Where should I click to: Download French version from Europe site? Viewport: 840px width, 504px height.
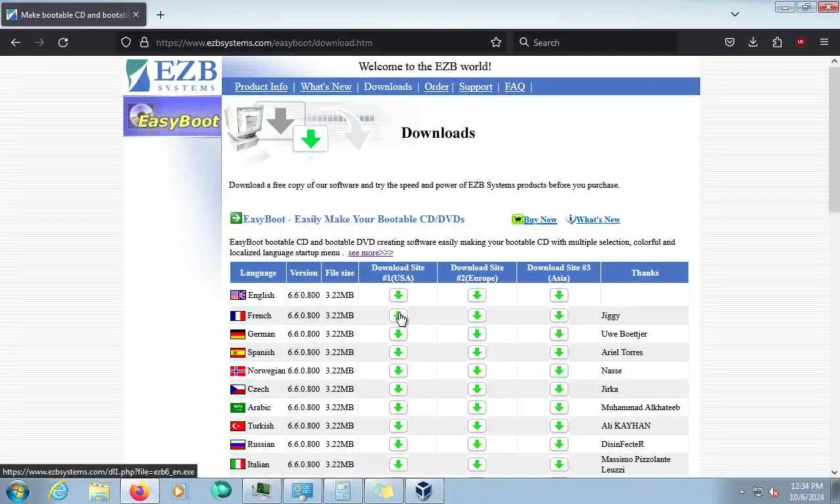pyautogui.click(x=477, y=316)
